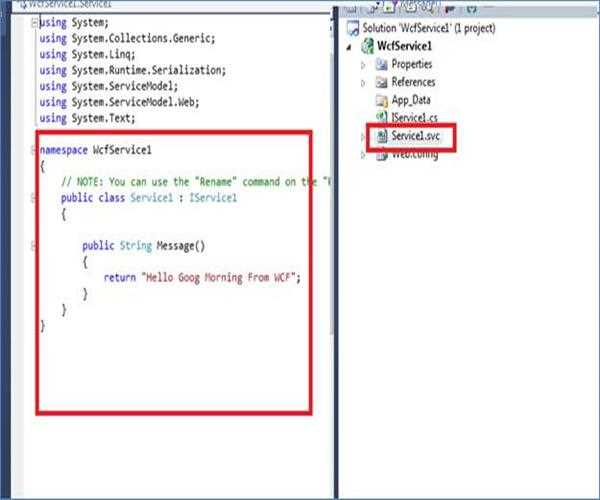Click the IService1 interface name in code
The image size is (600, 500).
click(213, 198)
